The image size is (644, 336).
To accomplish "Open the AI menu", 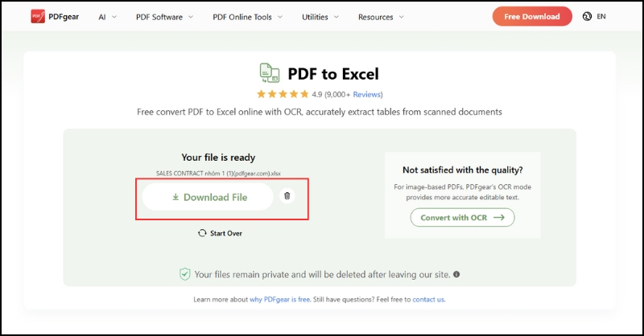I will [102, 17].
